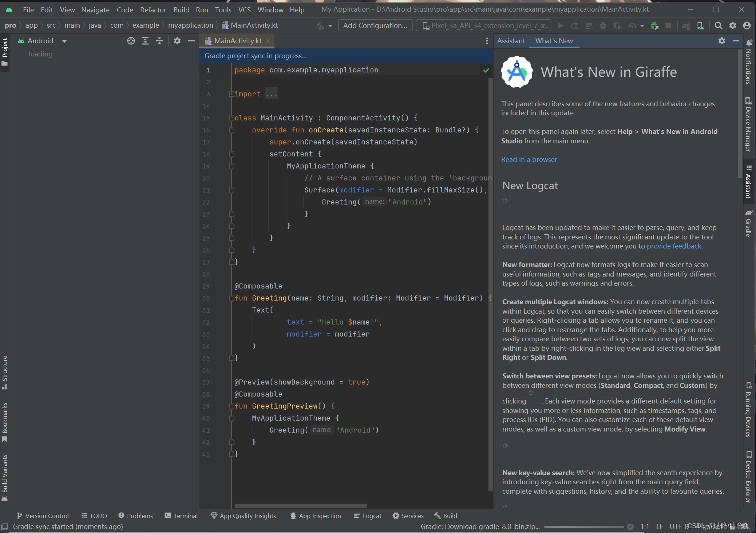Click the account avatar icon
Image resolution: width=756 pixels, height=533 pixels.
(747, 25)
